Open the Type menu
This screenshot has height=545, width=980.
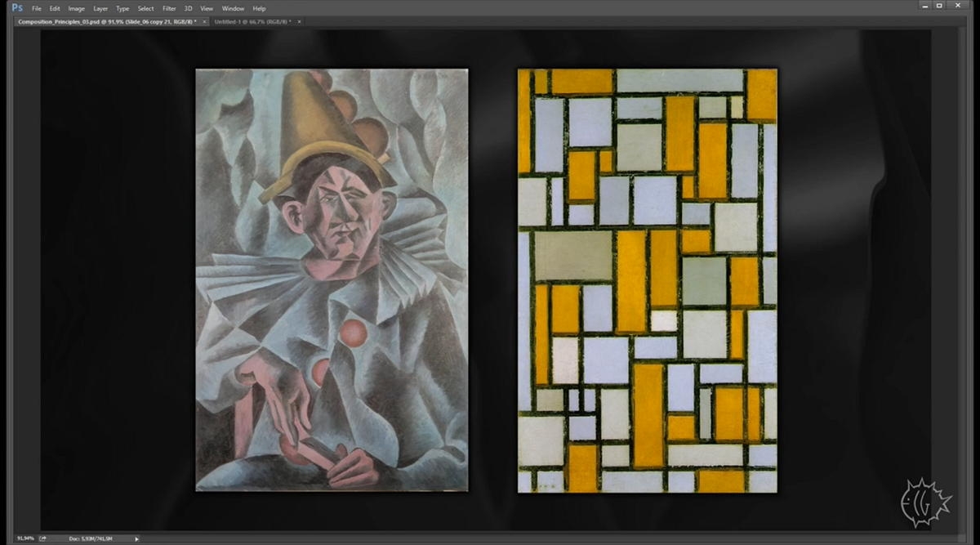coord(122,8)
